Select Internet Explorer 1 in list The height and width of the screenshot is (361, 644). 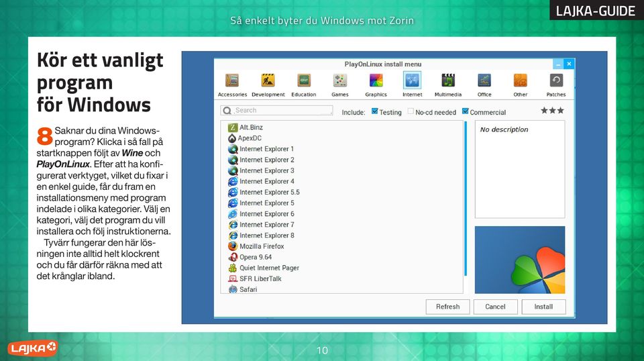coord(266,149)
